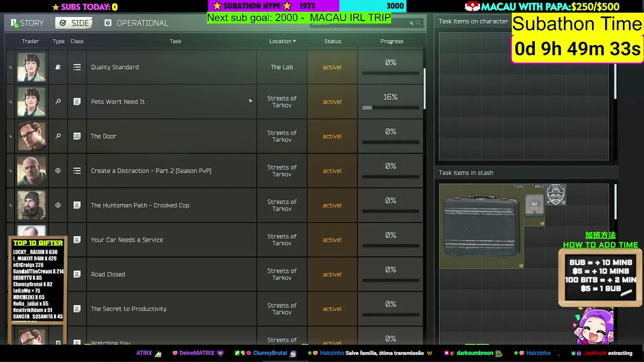Select the 0022 keycard item in stash
The height and width of the screenshot is (362, 644).
(x=534, y=205)
